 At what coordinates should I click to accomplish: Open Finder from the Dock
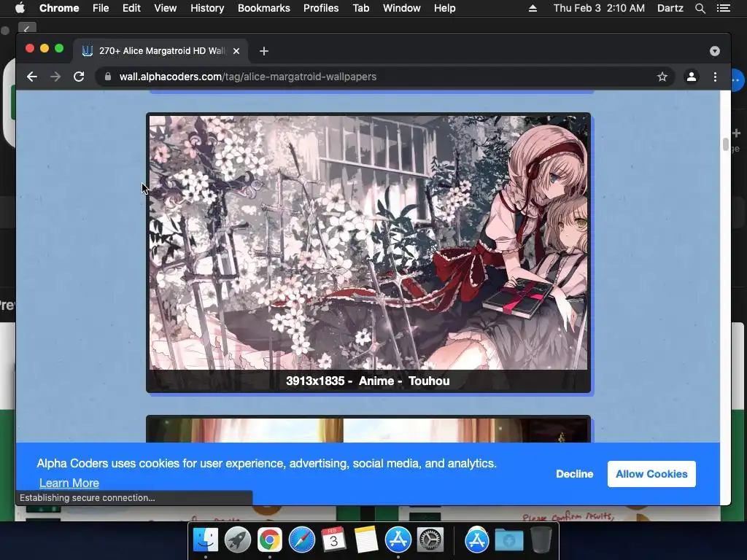[x=206, y=540]
